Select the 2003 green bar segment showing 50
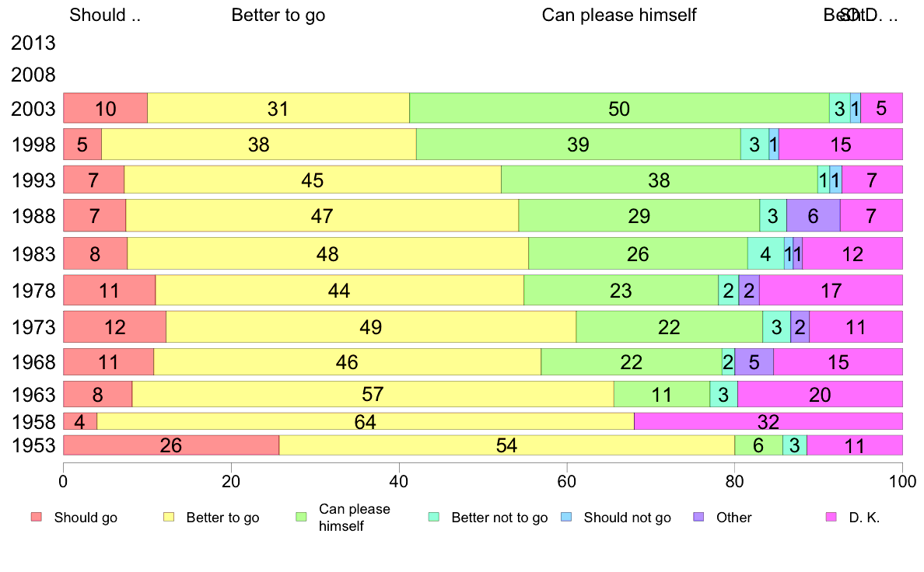924x572 pixels. click(619, 108)
